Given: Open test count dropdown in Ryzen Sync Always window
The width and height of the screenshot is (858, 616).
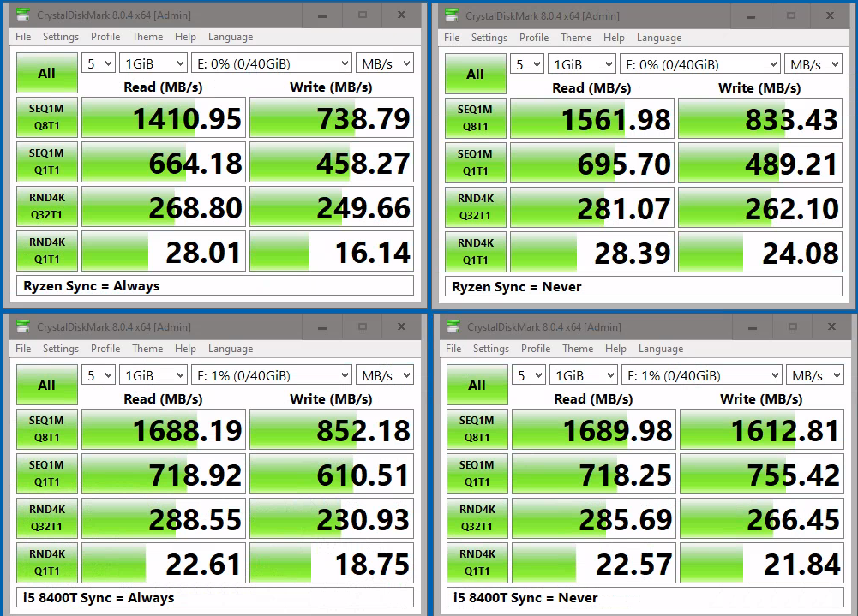Looking at the screenshot, I should tap(99, 63).
